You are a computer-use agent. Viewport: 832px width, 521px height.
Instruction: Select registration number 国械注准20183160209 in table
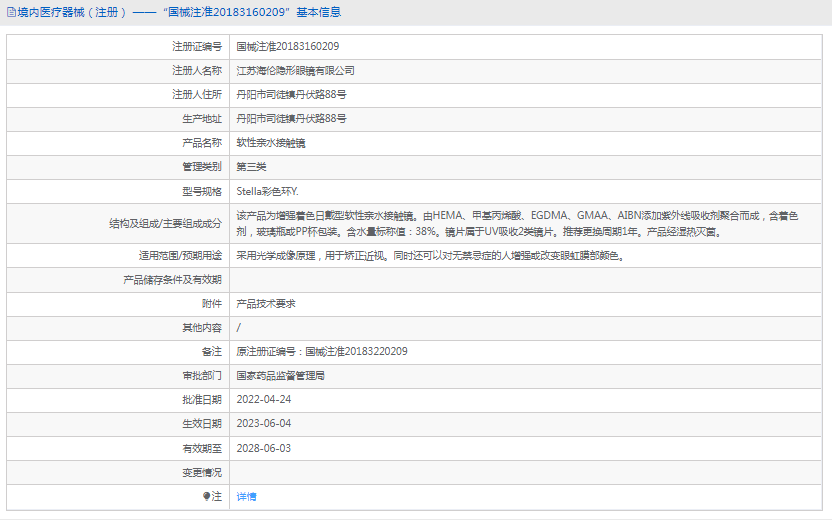[x=287, y=46]
